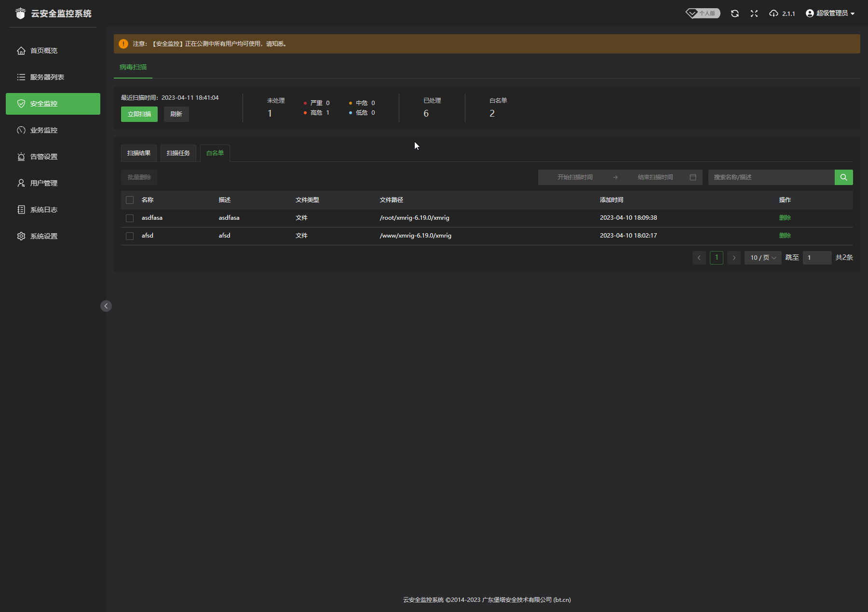The image size is (868, 612).
Task: Click the refresh icon in the top bar
Action: [734, 13]
